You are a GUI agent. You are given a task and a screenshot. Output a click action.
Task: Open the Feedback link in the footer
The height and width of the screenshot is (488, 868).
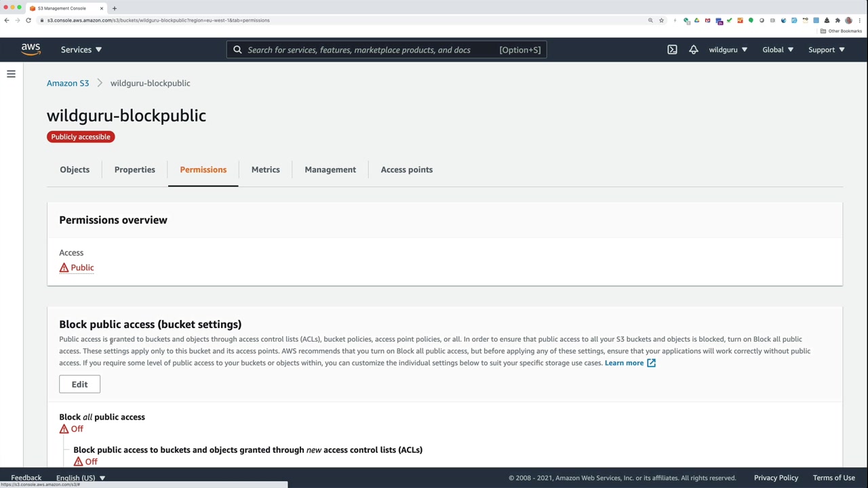[26, 478]
